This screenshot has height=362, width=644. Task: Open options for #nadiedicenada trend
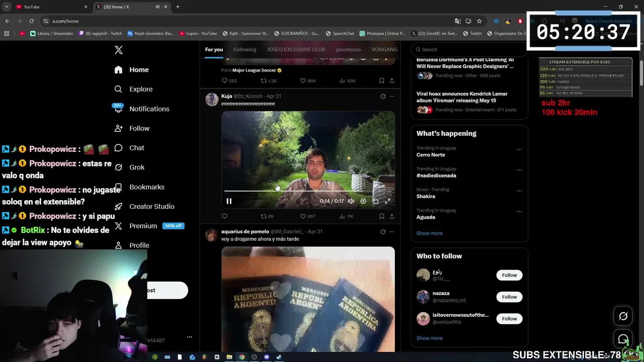(x=519, y=170)
